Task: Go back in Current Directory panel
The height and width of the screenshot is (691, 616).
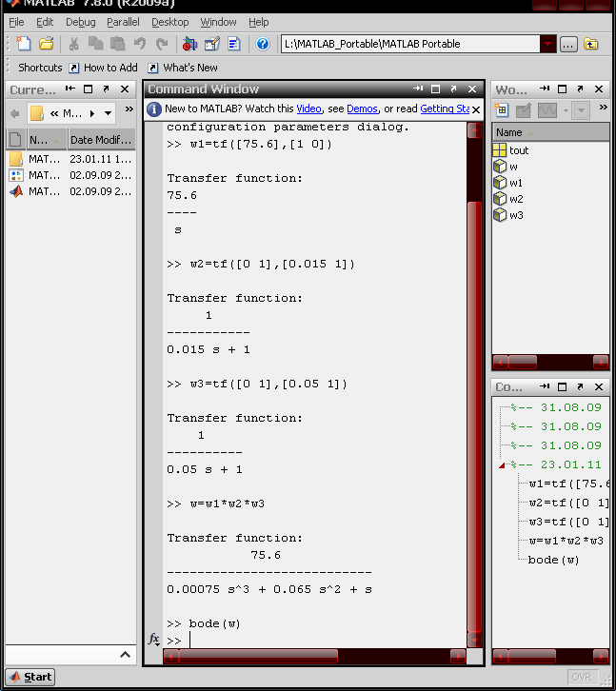Action: 15,113
